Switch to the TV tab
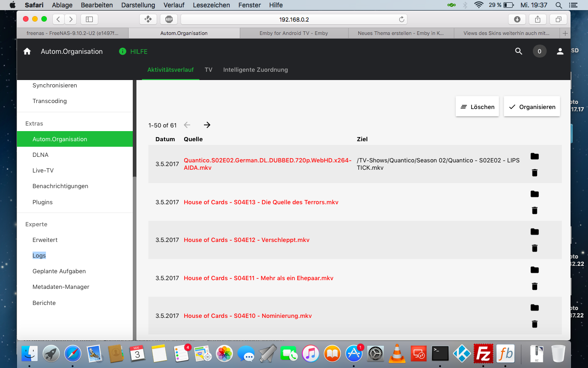 point(209,70)
